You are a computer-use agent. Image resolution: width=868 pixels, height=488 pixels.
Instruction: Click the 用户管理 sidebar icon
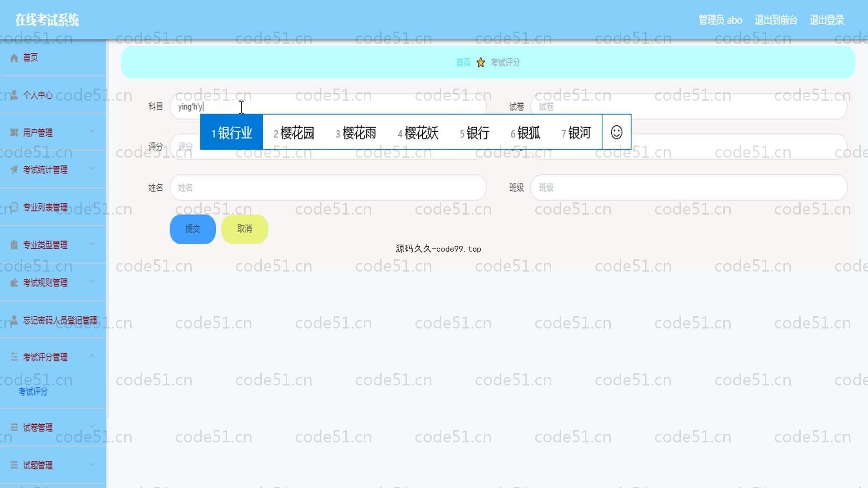click(14, 133)
